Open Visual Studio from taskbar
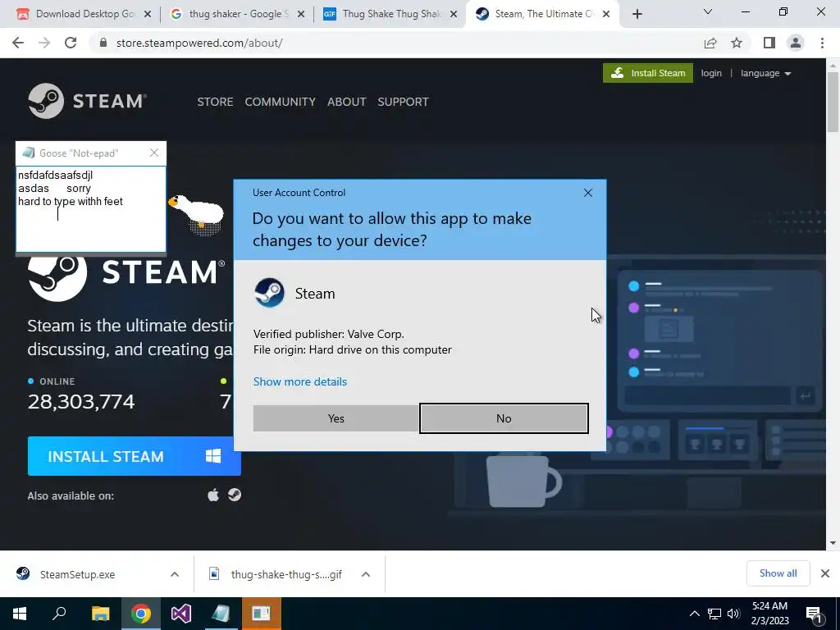The width and height of the screenshot is (840, 630). [x=181, y=614]
